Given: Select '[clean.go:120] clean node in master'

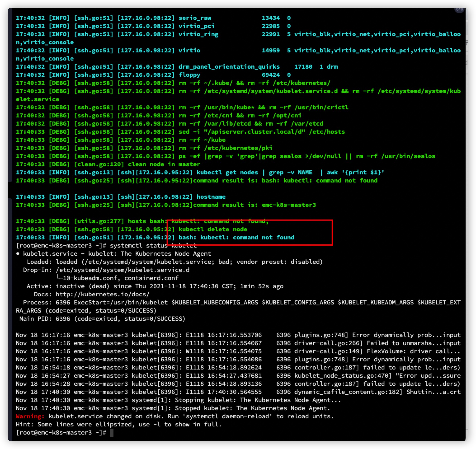Looking at the screenshot, I should click(137, 164).
